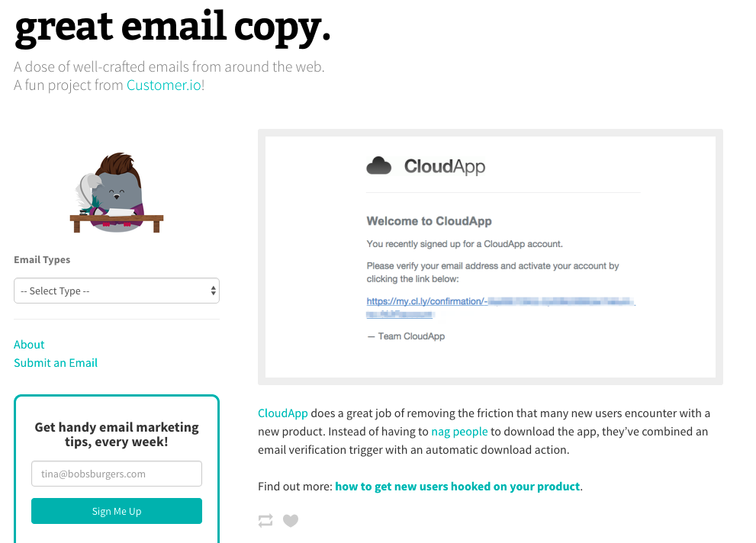Open the "nag people" link
Image resolution: width=756 pixels, height=543 pixels.
click(x=459, y=432)
